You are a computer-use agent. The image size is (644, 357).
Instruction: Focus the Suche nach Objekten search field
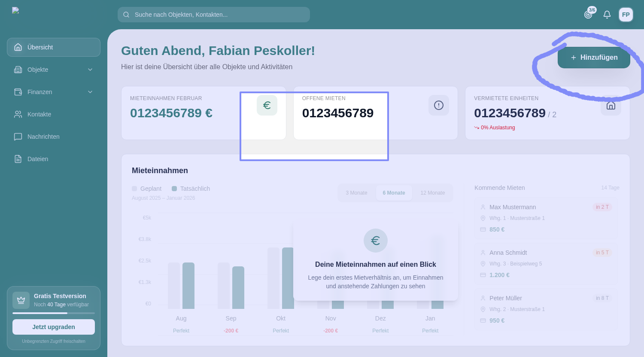219,15
